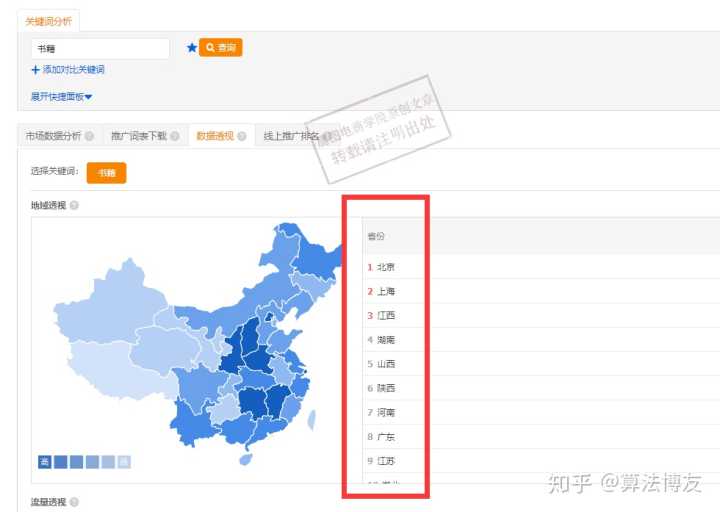Screen dimensions: 720x512
Task: Click help icon beside 推广词表下载 tab
Action: pos(175,136)
